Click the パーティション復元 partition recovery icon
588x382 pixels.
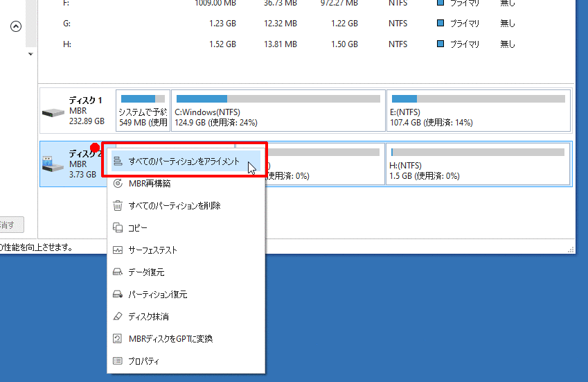[x=118, y=295]
